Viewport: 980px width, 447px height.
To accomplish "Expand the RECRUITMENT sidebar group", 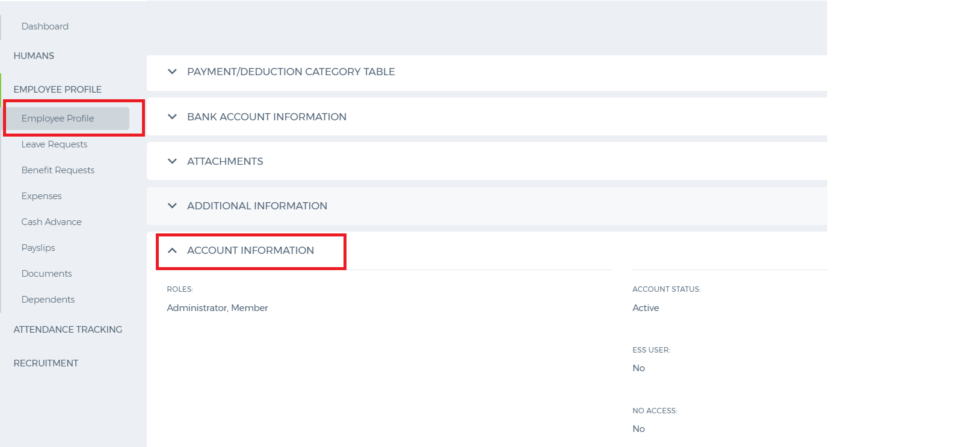I will (46, 363).
